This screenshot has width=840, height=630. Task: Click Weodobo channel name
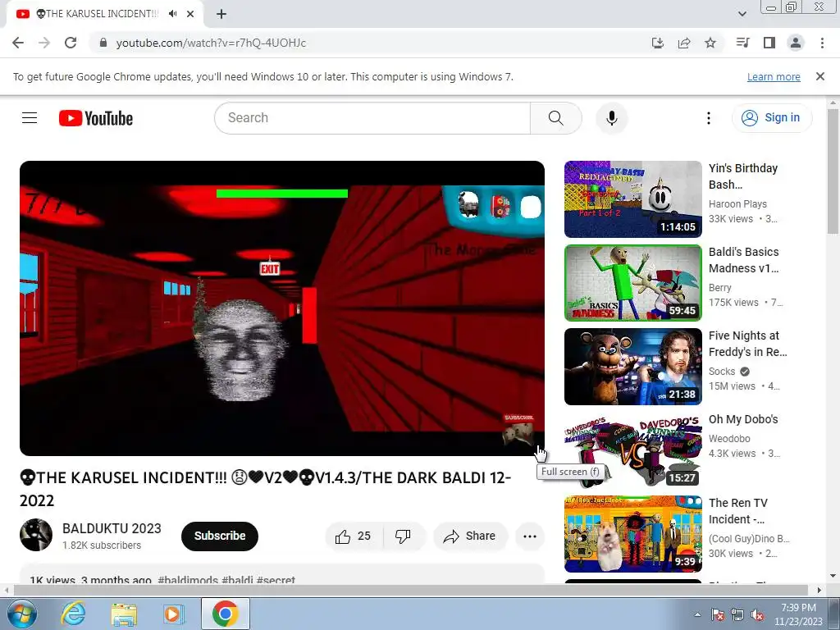pos(729,439)
